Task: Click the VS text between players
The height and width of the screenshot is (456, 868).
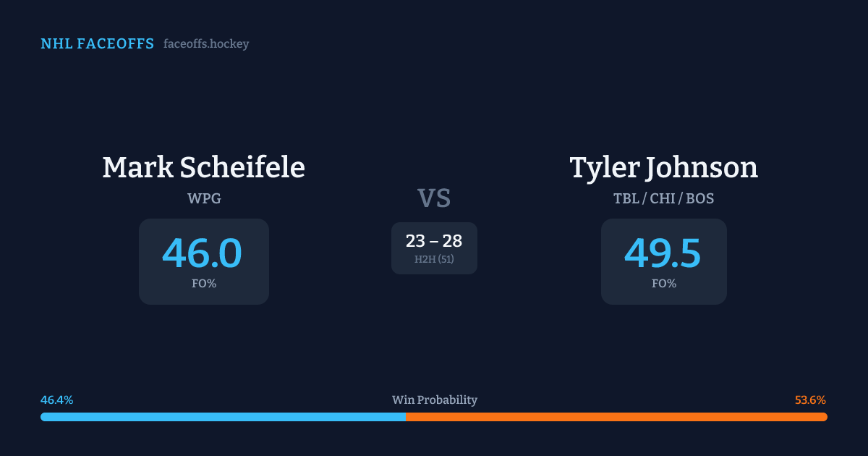Action: click(x=434, y=198)
